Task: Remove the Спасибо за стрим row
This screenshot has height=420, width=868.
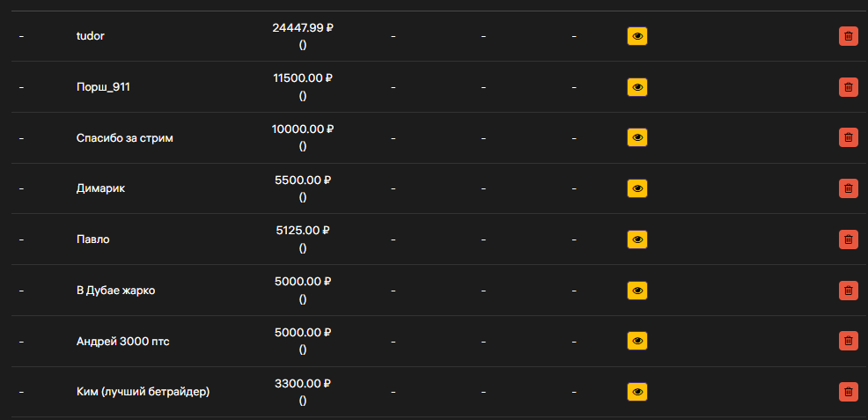Action: coord(848,137)
